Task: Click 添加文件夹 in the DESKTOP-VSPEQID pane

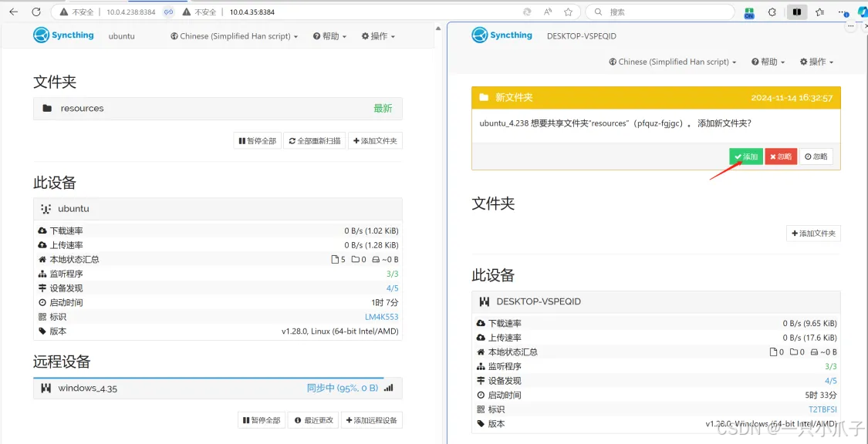Action: (813, 234)
